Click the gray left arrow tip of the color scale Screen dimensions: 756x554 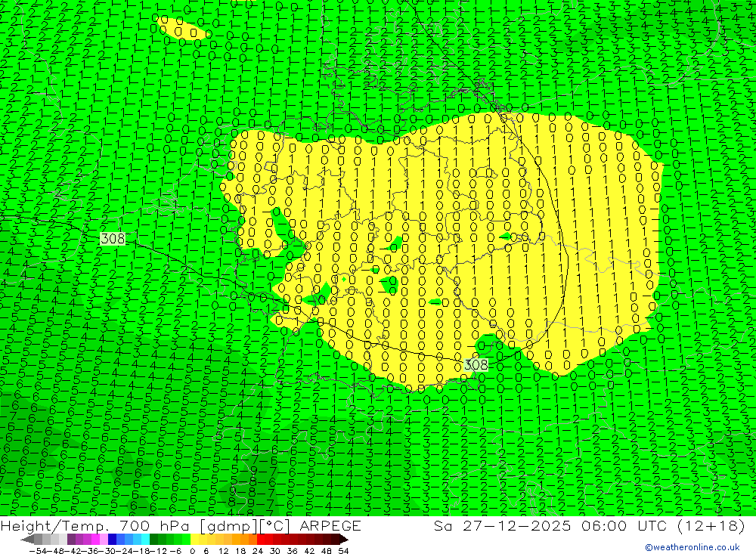(27, 540)
